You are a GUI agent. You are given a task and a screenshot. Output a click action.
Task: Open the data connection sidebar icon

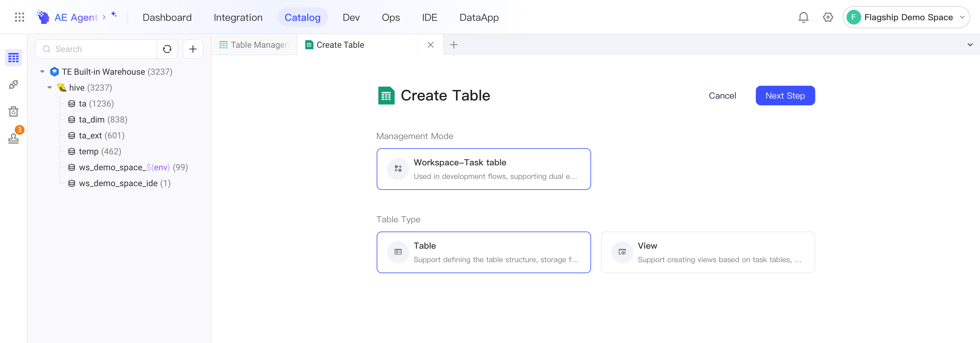tap(13, 85)
